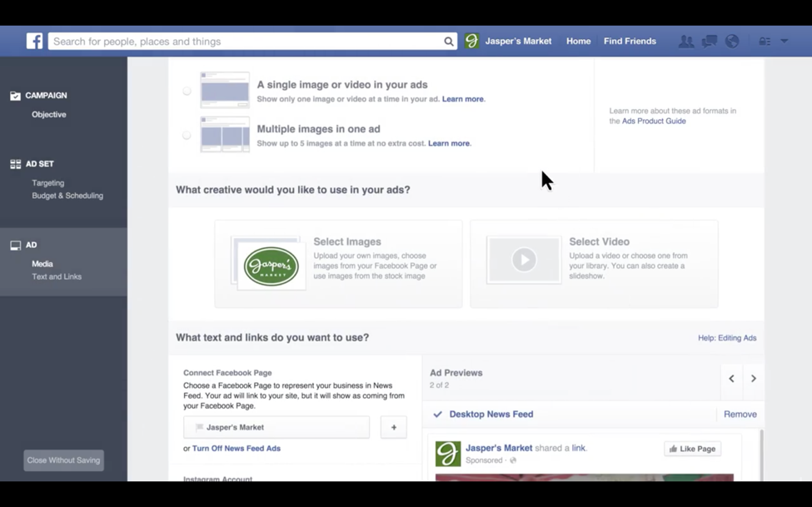Go to next ad preview arrow
This screenshot has height=507, width=812.
tap(753, 379)
